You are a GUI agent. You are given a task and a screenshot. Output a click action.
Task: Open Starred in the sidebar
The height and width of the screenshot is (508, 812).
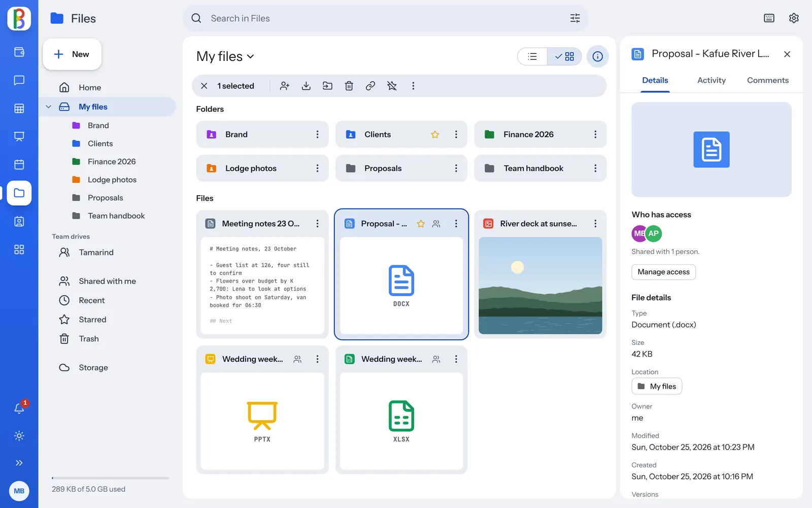point(92,320)
